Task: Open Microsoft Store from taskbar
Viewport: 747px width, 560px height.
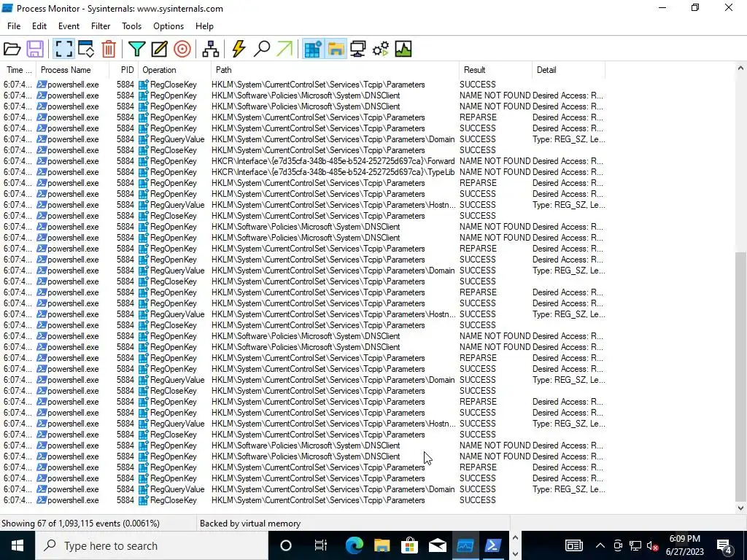Action: coord(409,545)
